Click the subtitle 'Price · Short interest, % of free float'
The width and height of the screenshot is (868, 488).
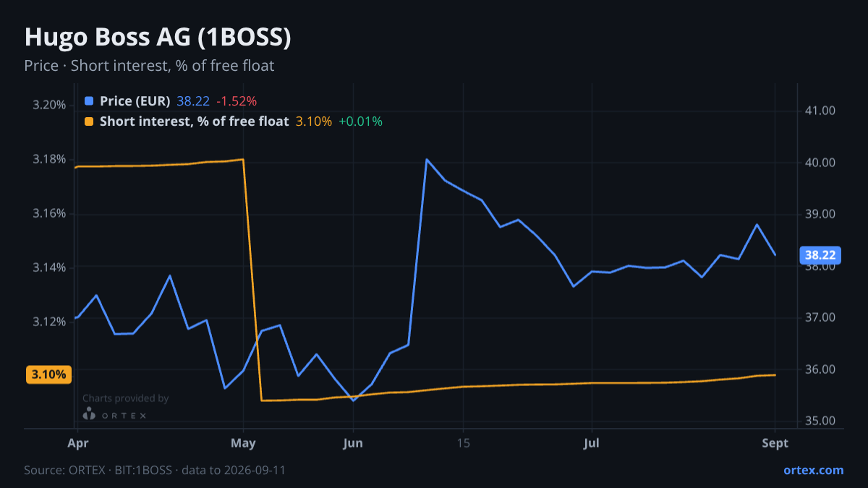(x=149, y=66)
